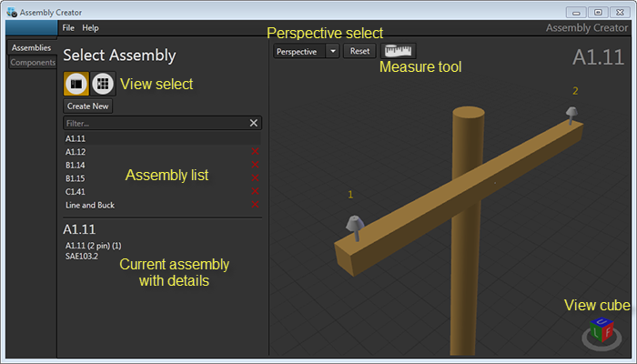637x364 pixels.
Task: Open the Perspective dropdown arrow
Action: coord(332,52)
